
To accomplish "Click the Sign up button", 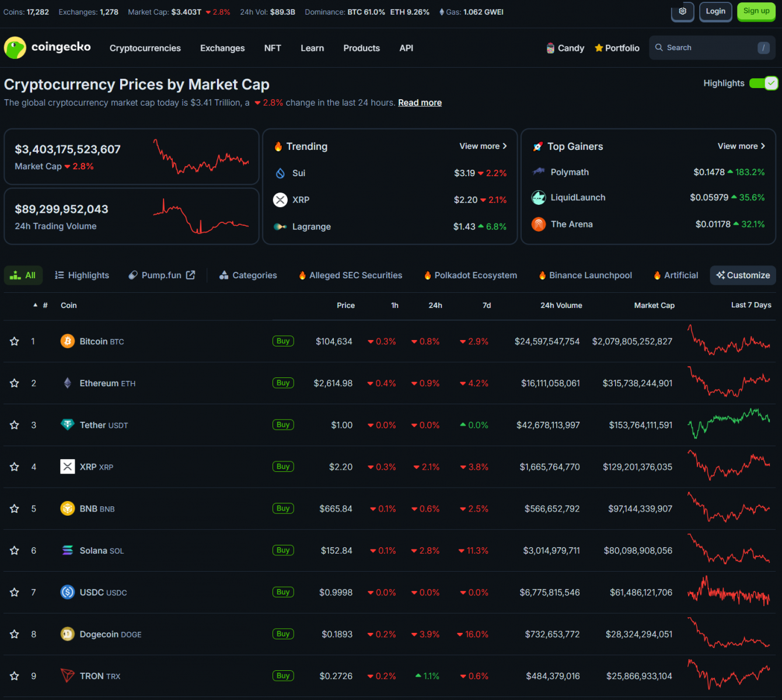I will tap(756, 11).
